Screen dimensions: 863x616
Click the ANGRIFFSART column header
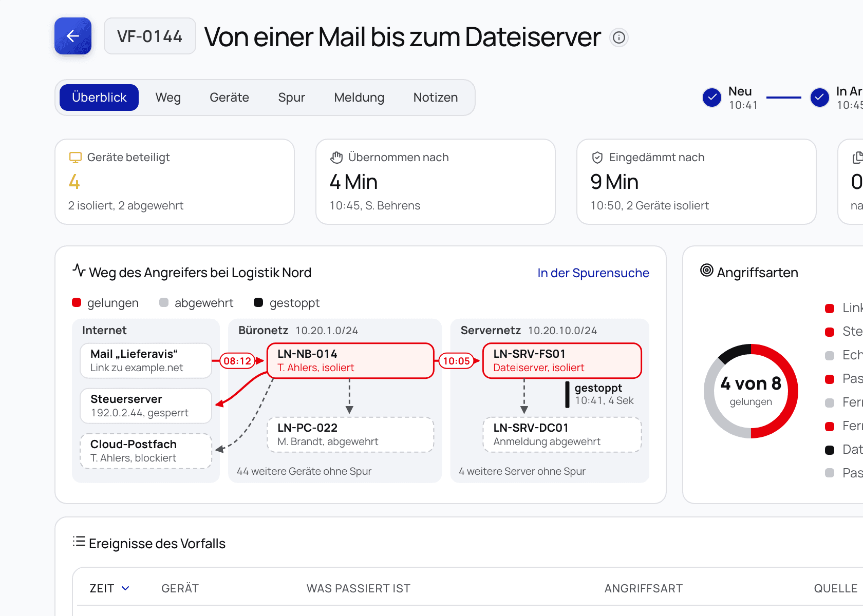(644, 588)
